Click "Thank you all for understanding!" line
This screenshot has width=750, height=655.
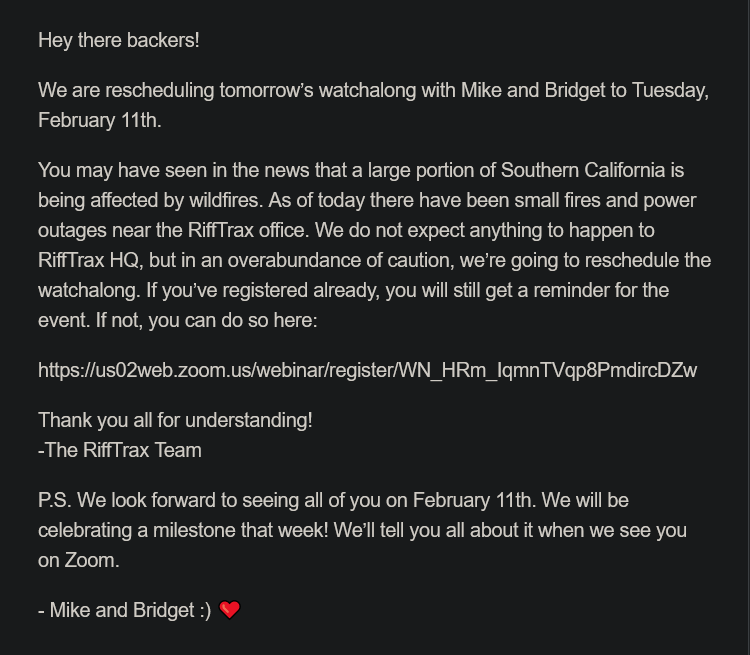(175, 420)
